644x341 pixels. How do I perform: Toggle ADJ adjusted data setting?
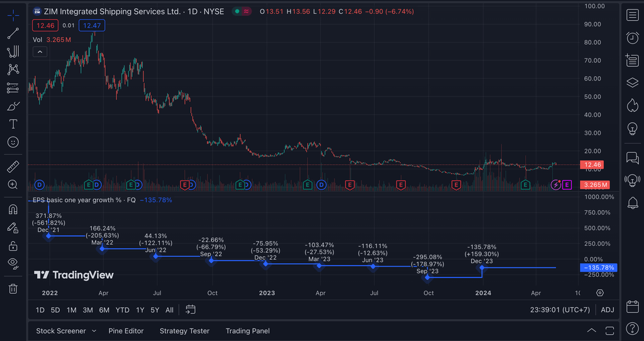[608, 310]
